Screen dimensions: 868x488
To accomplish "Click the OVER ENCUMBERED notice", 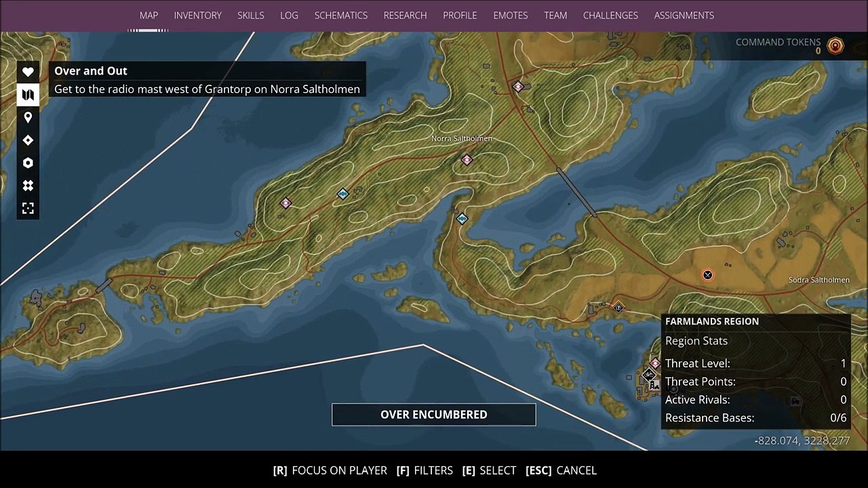I will (x=434, y=415).
